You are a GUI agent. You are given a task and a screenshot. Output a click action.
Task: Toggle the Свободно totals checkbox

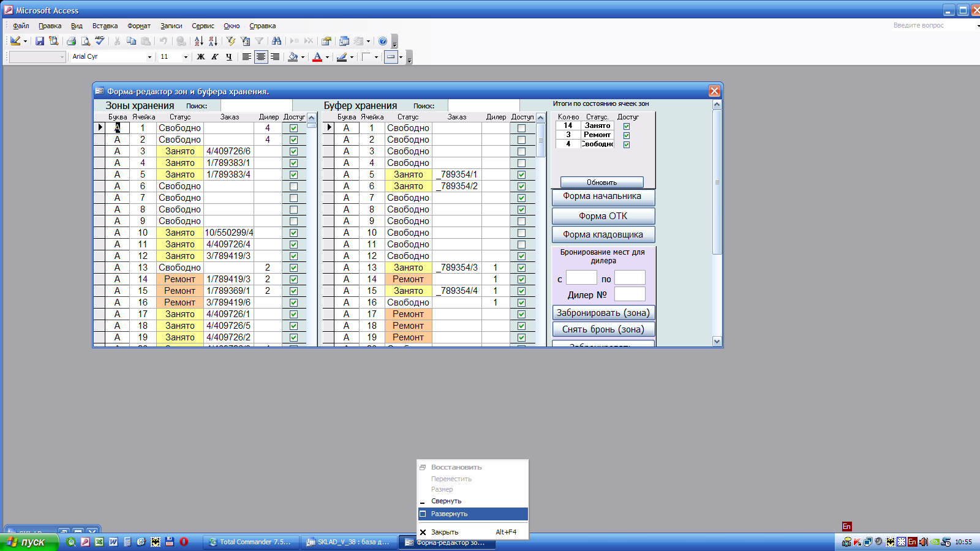coord(627,144)
